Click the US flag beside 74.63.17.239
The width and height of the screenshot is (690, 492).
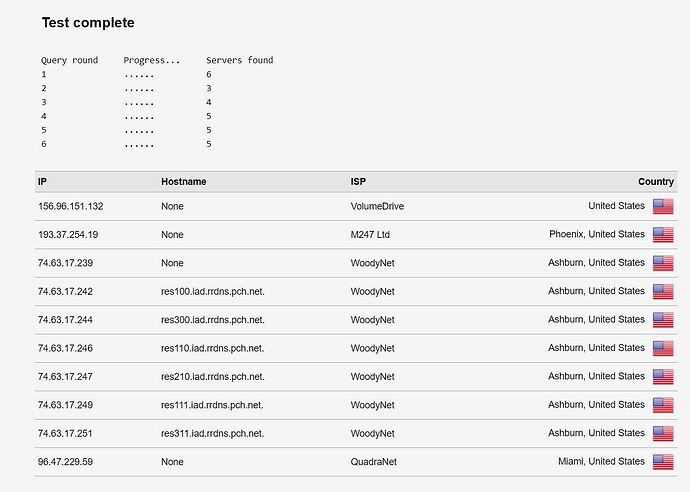[x=663, y=263]
